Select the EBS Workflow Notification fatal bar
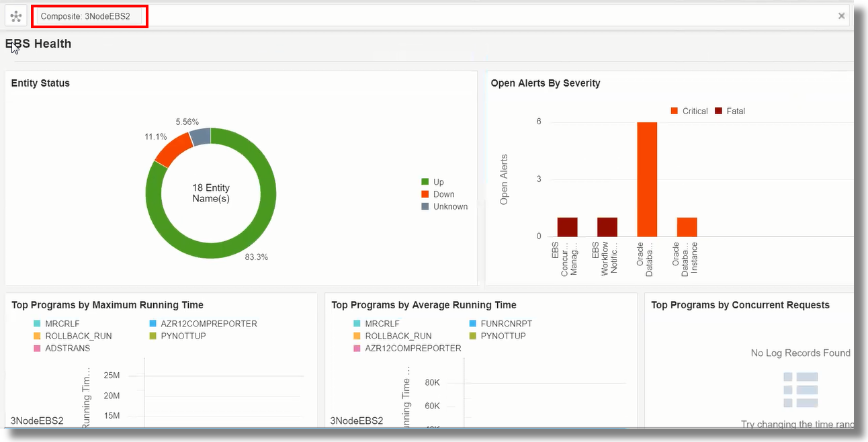Image resolution: width=868 pixels, height=442 pixels. [x=607, y=227]
